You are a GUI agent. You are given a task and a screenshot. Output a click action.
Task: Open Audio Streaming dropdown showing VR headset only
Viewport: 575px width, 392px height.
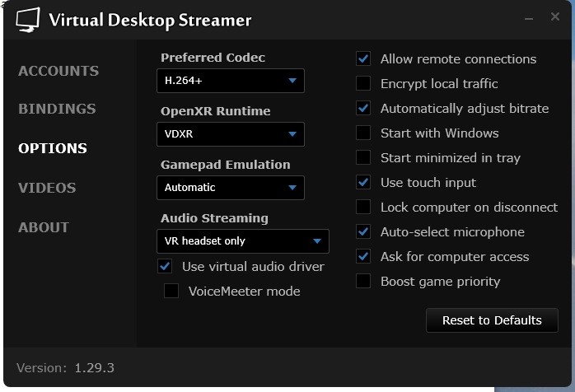pyautogui.click(x=243, y=241)
